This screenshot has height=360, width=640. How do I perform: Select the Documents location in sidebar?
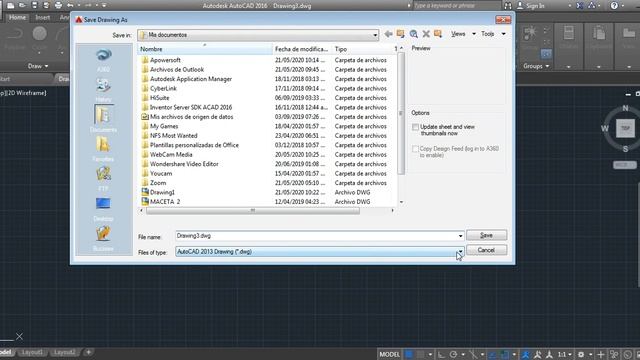[103, 119]
